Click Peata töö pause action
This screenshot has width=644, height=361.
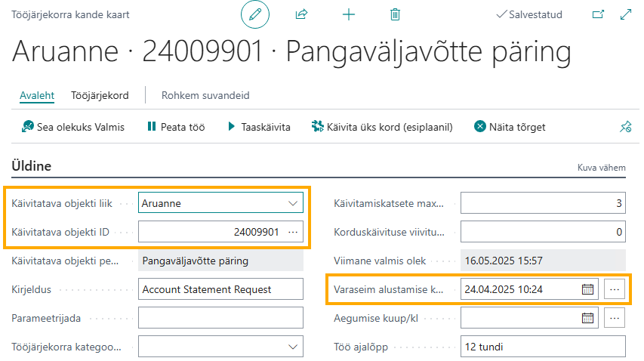pyautogui.click(x=176, y=127)
